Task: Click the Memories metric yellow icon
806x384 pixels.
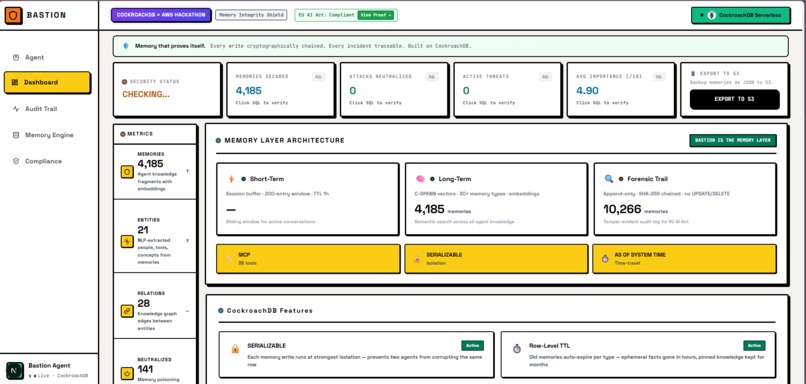Action: 127,172
